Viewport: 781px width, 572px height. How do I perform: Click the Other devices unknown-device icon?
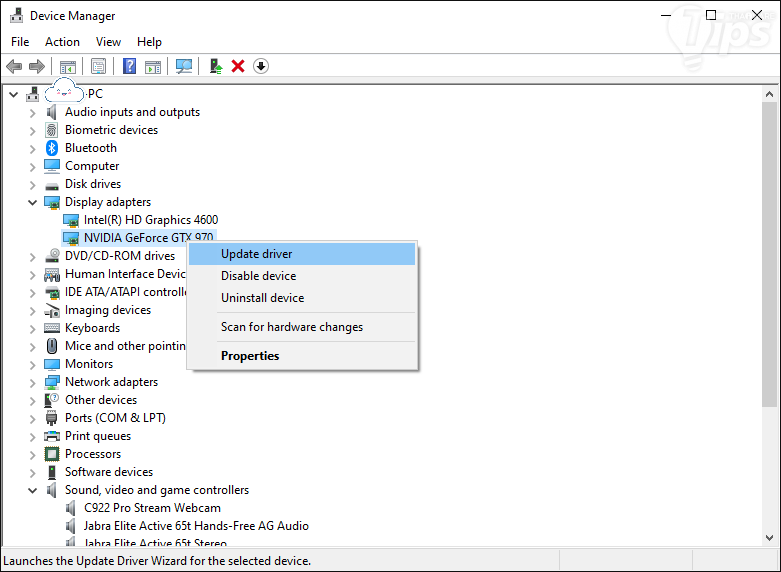click(52, 400)
